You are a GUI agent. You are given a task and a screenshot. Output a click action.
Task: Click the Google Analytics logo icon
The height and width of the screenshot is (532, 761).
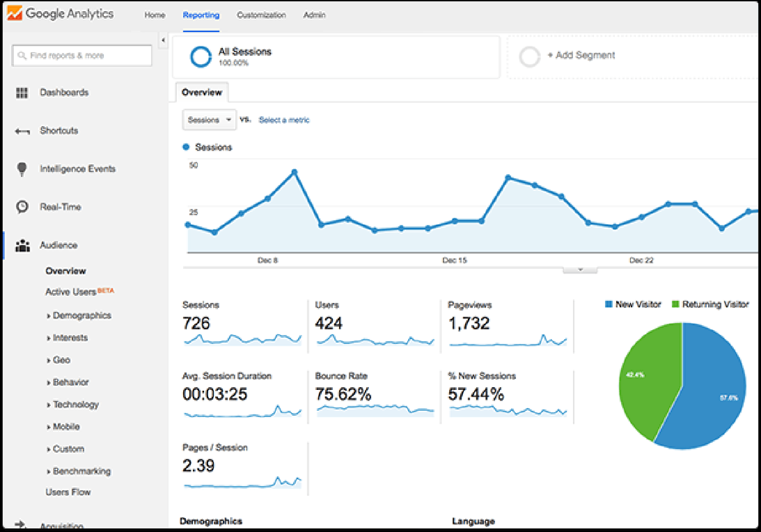click(x=15, y=13)
